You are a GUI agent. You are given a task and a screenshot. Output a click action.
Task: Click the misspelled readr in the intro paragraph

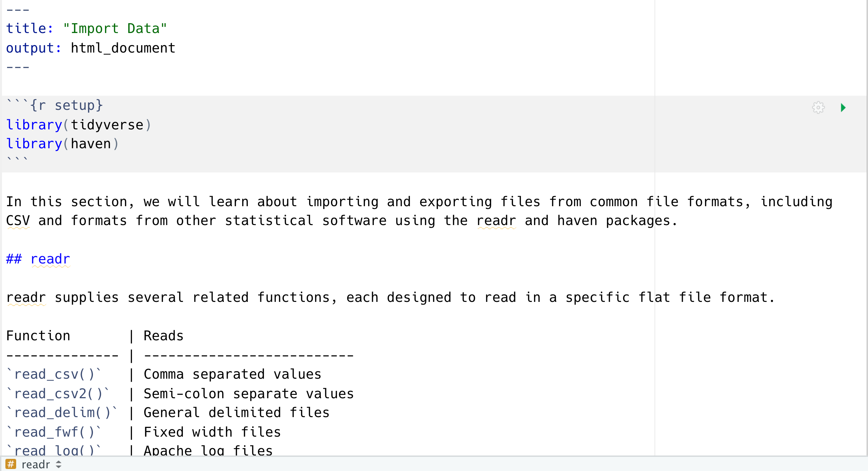tap(496, 220)
